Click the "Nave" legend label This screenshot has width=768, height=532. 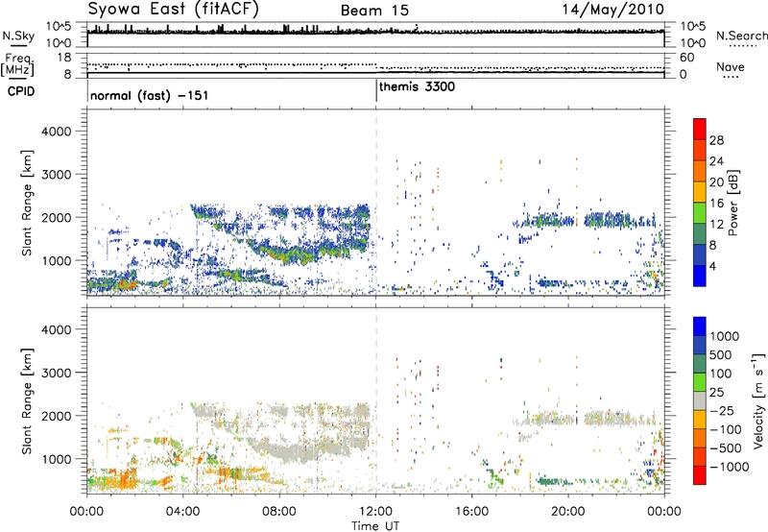coord(731,66)
